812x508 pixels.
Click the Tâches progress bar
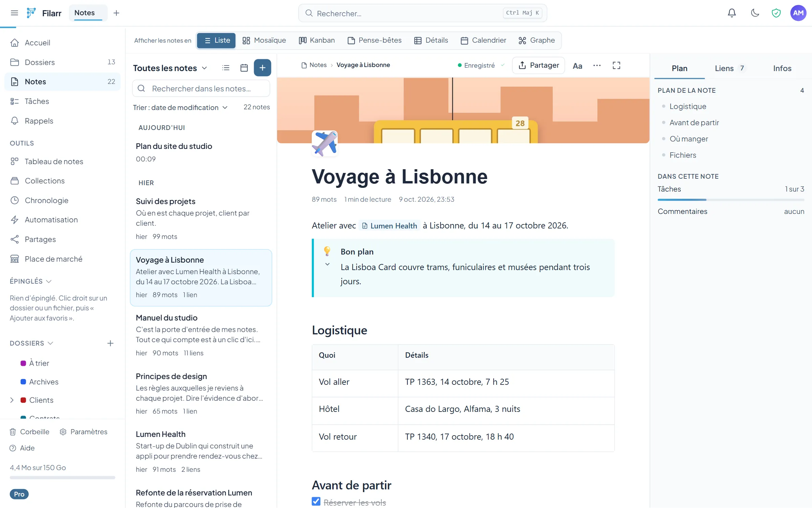pos(731,200)
